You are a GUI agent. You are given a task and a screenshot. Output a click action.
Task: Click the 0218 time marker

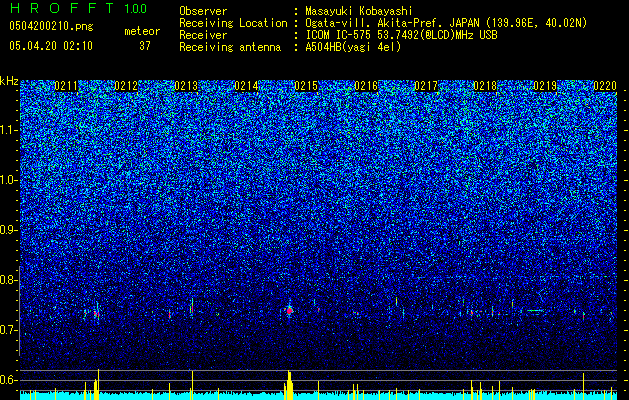point(485,86)
